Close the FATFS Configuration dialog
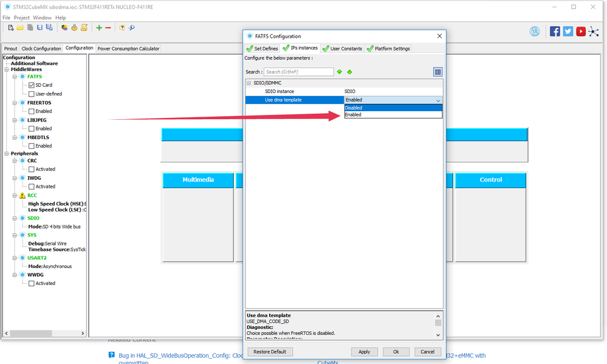The width and height of the screenshot is (607, 364). (x=439, y=36)
